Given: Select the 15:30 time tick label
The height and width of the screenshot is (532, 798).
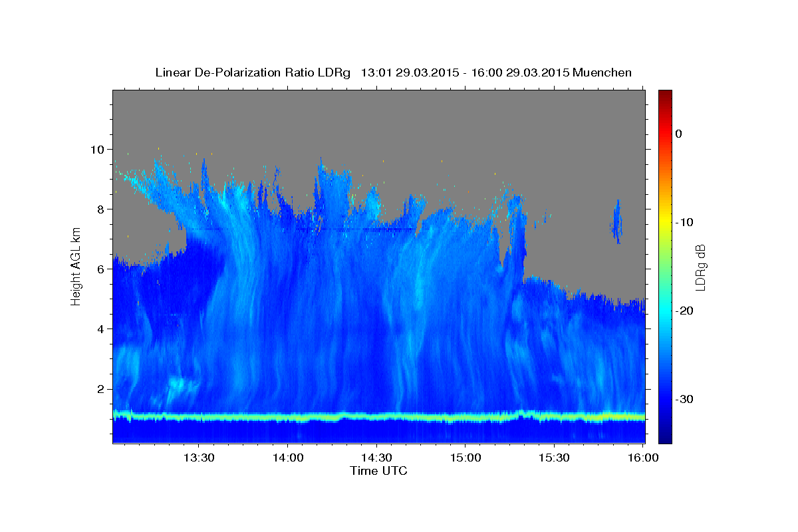Looking at the screenshot, I should [554, 458].
